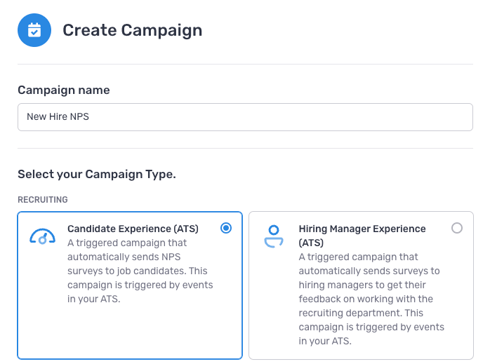This screenshot has height=364, width=490.
Task: Click the blue calendar Create Campaign icon
Action: pos(34,30)
